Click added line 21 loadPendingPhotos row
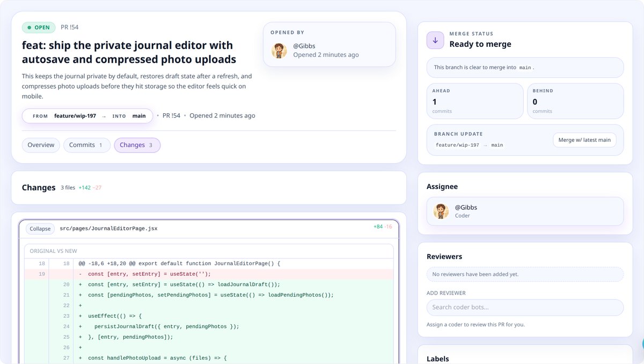Viewport: 644px width, 364px height. pyautogui.click(x=209, y=295)
